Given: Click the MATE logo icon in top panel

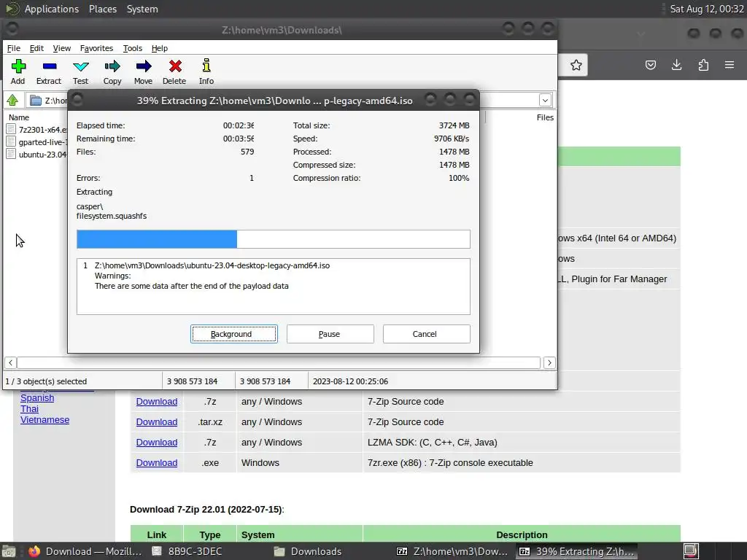Looking at the screenshot, I should [12, 9].
